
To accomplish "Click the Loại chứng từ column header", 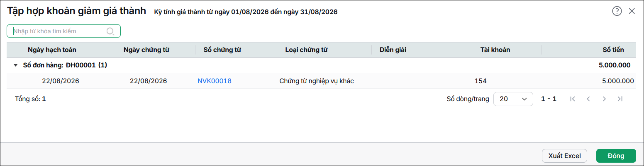I will point(307,50).
